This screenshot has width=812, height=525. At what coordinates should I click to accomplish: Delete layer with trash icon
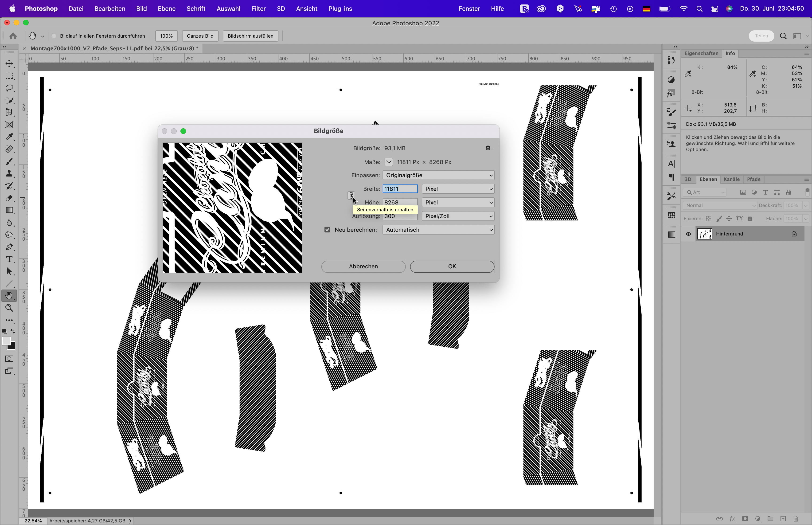coord(796,519)
